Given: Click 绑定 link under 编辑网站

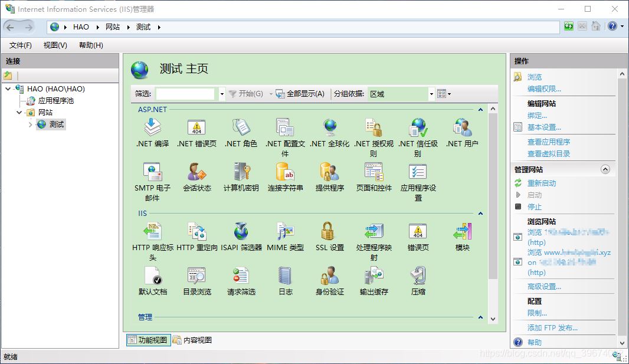Looking at the screenshot, I should [537, 116].
